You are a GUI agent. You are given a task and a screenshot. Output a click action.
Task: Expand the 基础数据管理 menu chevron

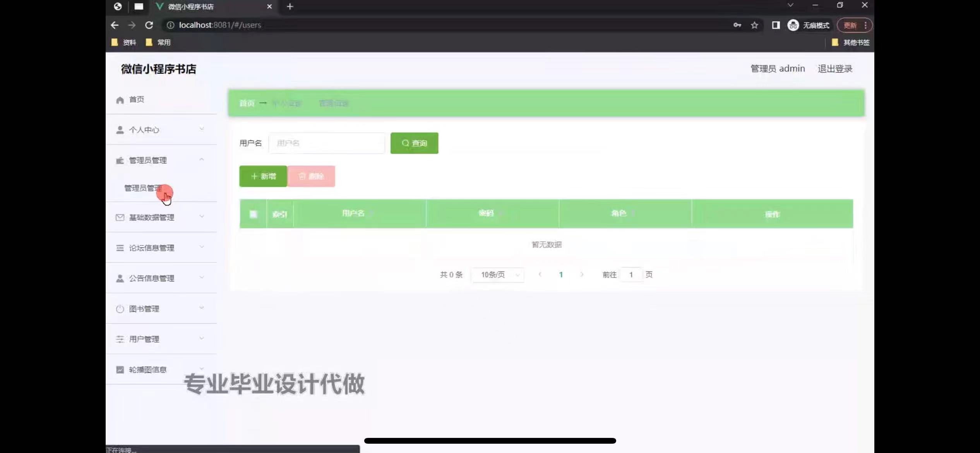coord(202,216)
